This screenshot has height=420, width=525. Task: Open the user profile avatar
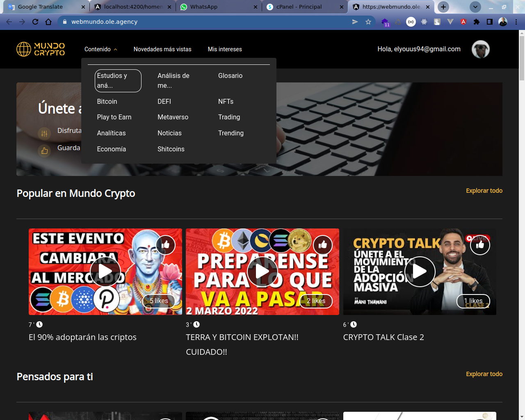tap(480, 49)
